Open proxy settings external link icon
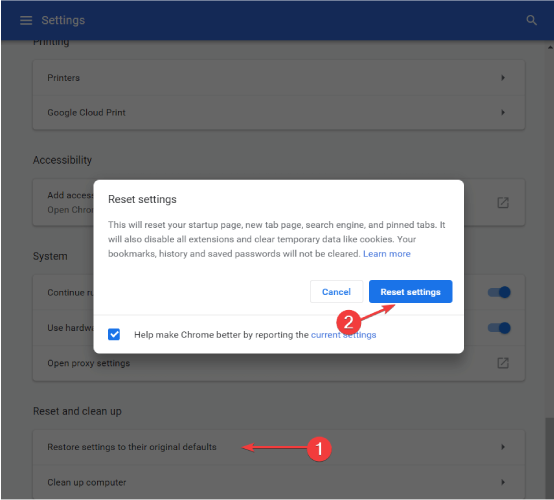Screen dimensions: 554x500 503,363
